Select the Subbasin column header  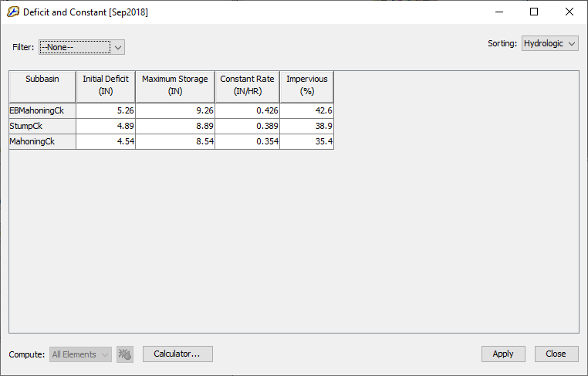pos(42,86)
